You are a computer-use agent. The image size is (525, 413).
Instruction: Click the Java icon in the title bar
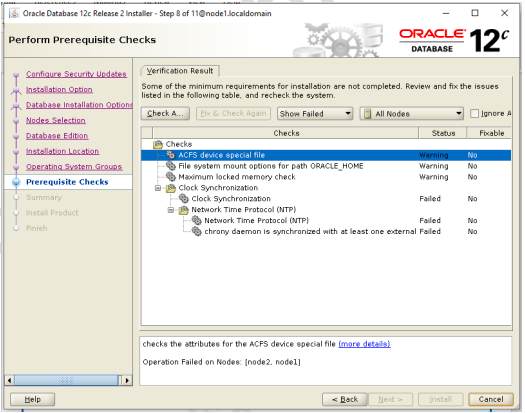(x=14, y=13)
